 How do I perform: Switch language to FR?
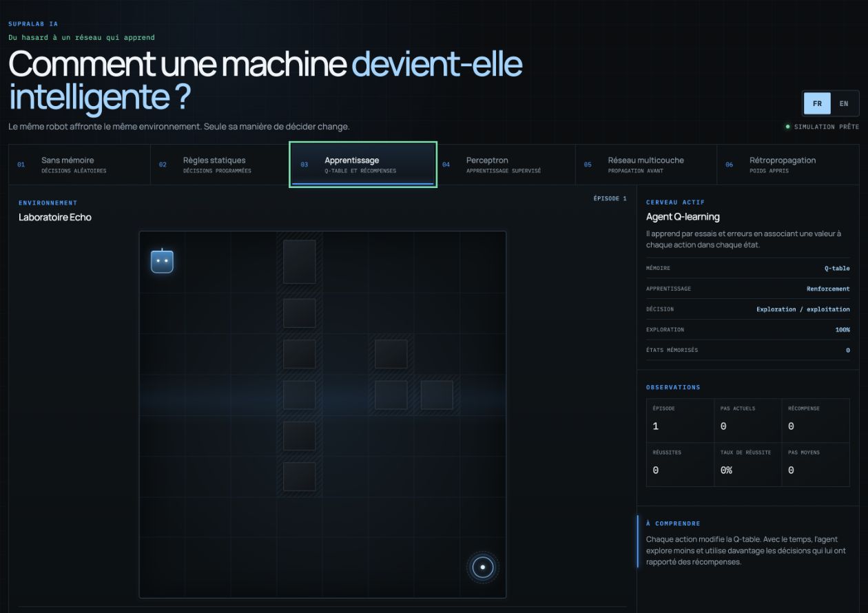pos(817,104)
